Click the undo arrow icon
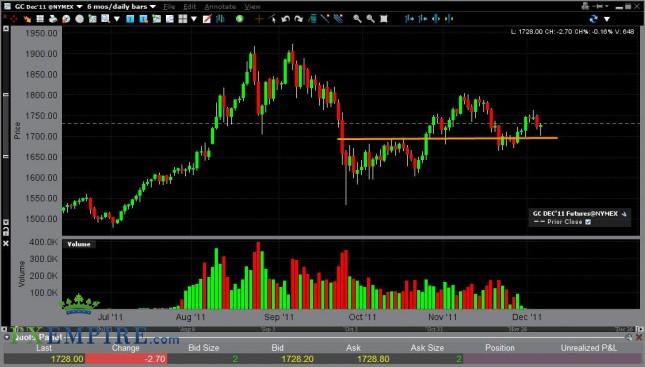Image resolution: width=645 pixels, height=367 pixels. [x=285, y=19]
